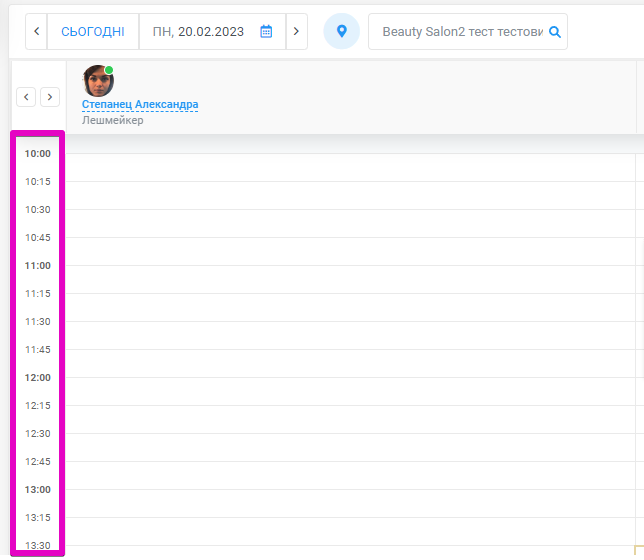Viewport: 644px width, 560px height.
Task: Select the 10:30 time label
Action: pos(38,210)
